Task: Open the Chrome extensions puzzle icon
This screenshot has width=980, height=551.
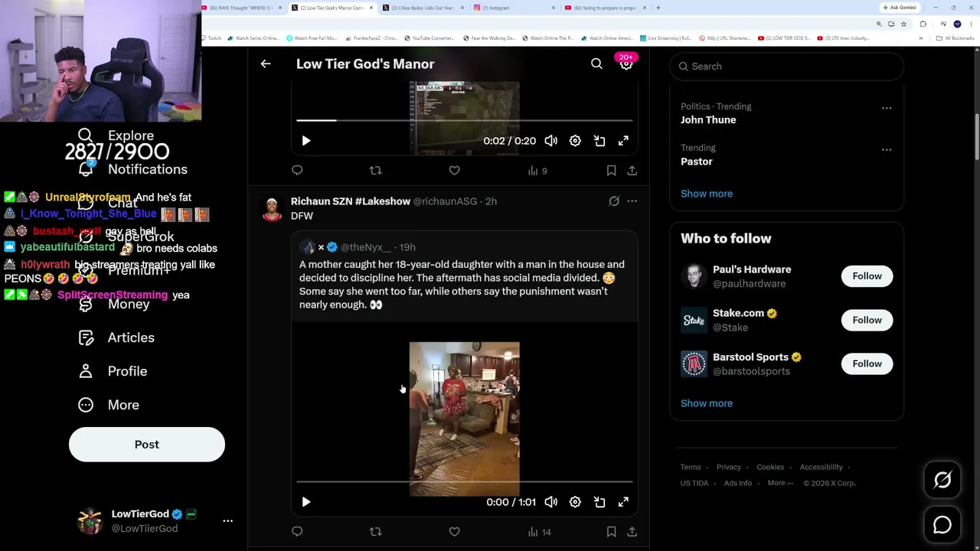Action: 923,24
